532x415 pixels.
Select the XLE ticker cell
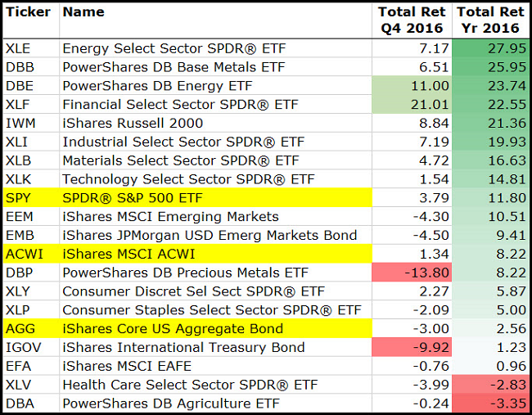point(31,48)
